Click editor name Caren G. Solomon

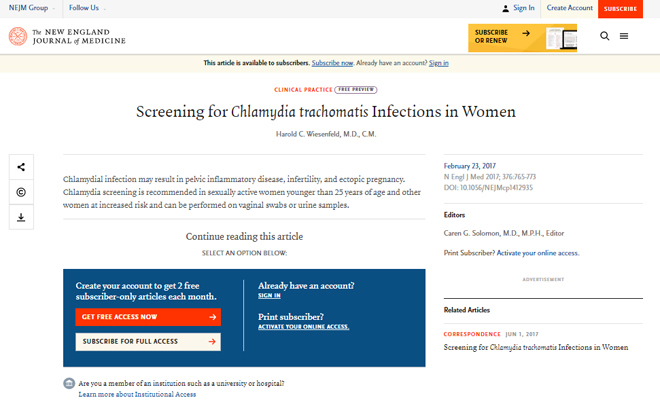[x=504, y=233]
